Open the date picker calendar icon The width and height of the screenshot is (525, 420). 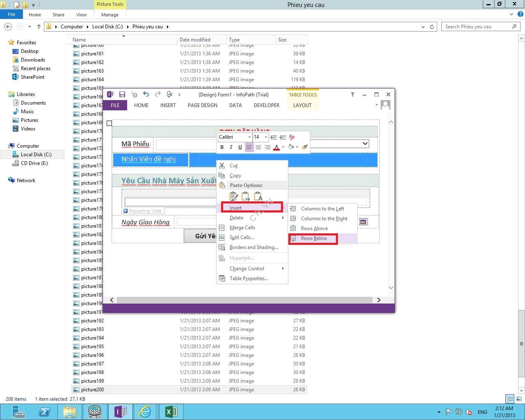coord(363,222)
